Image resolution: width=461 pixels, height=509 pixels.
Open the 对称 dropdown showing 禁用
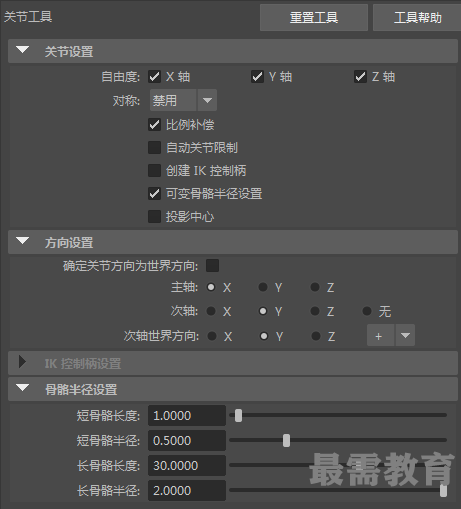click(x=183, y=100)
